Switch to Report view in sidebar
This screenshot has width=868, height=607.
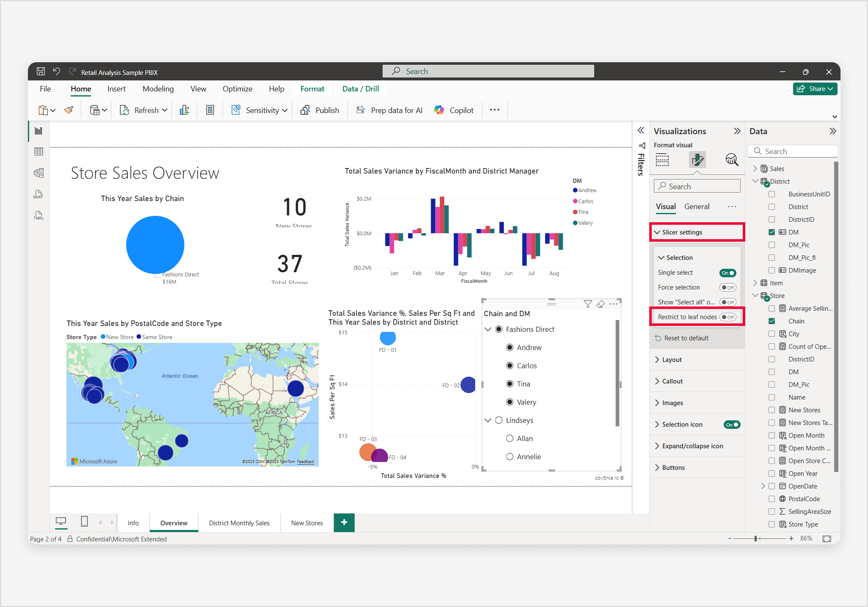point(39,131)
